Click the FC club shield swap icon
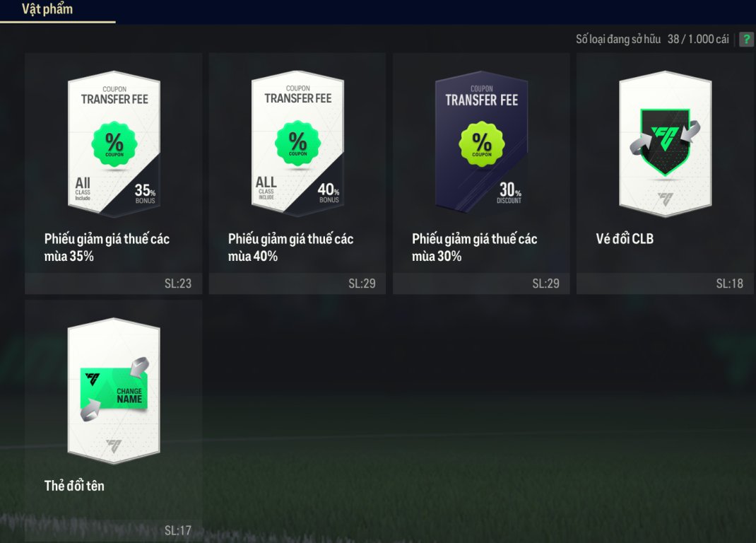The height and width of the screenshot is (543, 756). tap(666, 141)
